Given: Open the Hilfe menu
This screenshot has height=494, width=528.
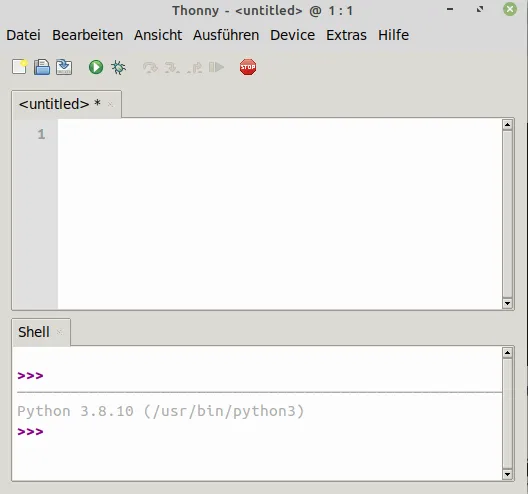Looking at the screenshot, I should coord(393,35).
